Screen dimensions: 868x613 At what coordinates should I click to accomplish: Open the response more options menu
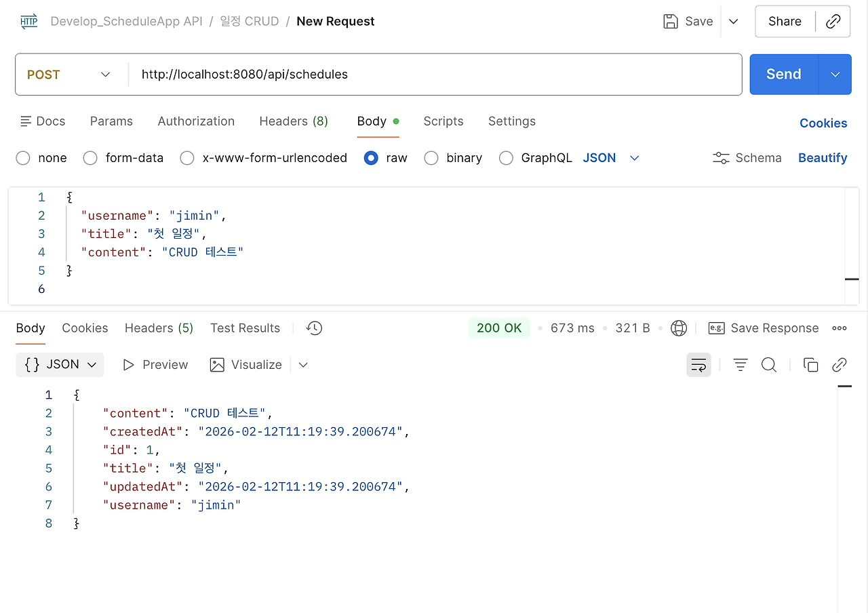[840, 328]
